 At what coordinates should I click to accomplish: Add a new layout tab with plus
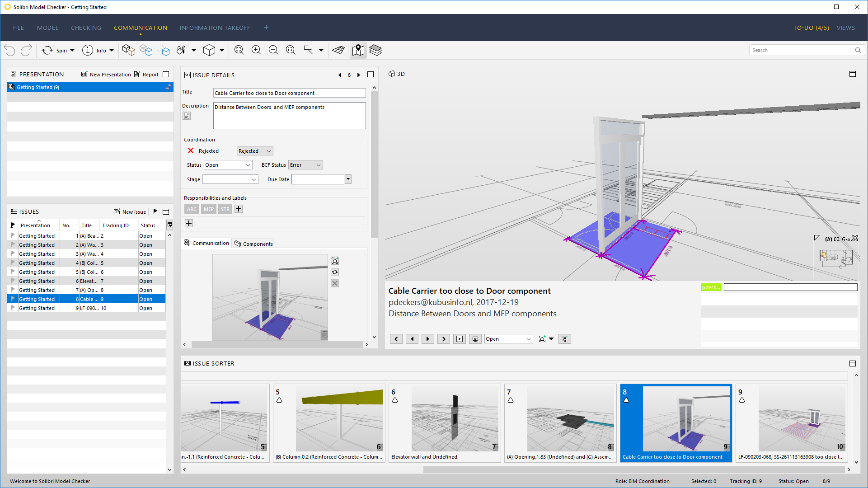click(x=267, y=28)
